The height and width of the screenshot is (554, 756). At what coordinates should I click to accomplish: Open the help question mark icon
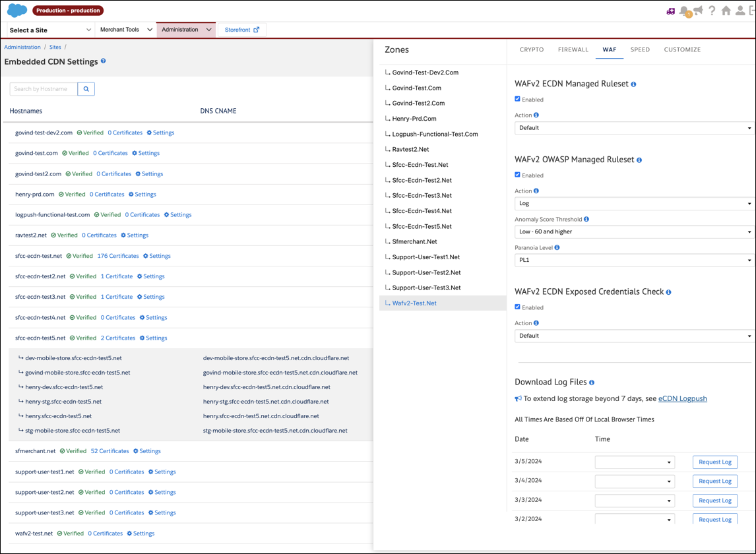(x=712, y=11)
